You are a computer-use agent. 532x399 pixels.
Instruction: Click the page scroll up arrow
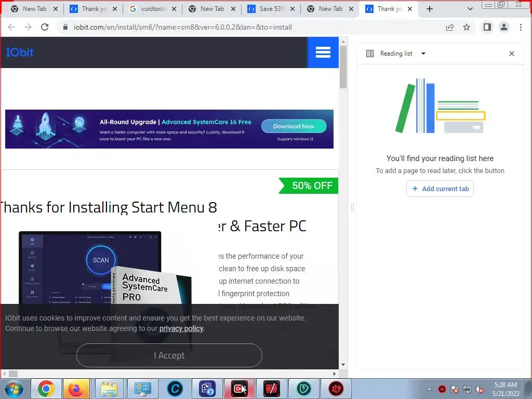click(x=343, y=42)
